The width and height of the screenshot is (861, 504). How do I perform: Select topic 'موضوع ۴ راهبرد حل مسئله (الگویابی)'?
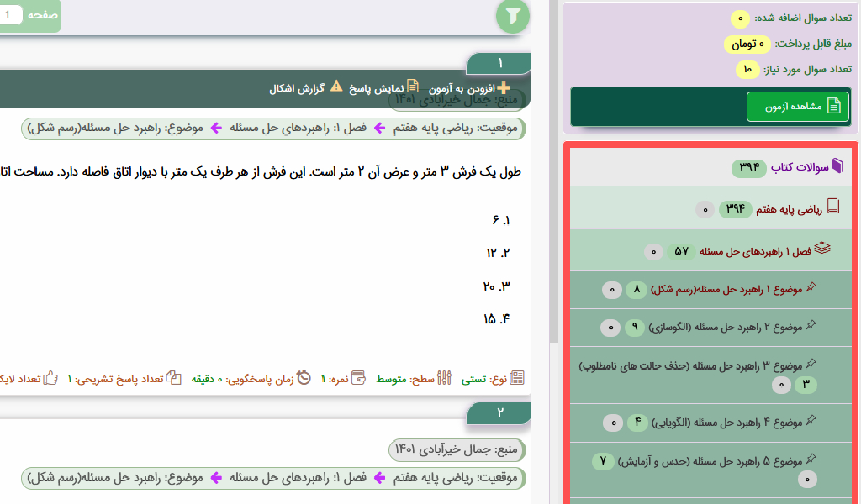click(710, 423)
